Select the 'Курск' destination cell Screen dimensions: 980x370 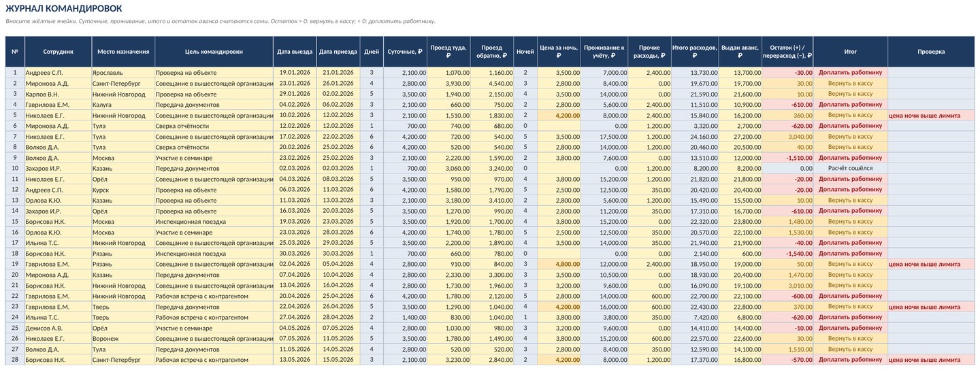click(123, 190)
